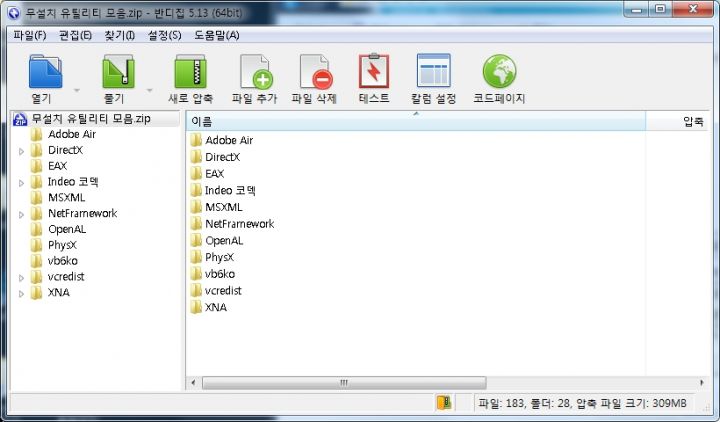The height and width of the screenshot is (422, 720).
Task: Open the dropdown arrow beside 풀기
Action: [x=150, y=90]
